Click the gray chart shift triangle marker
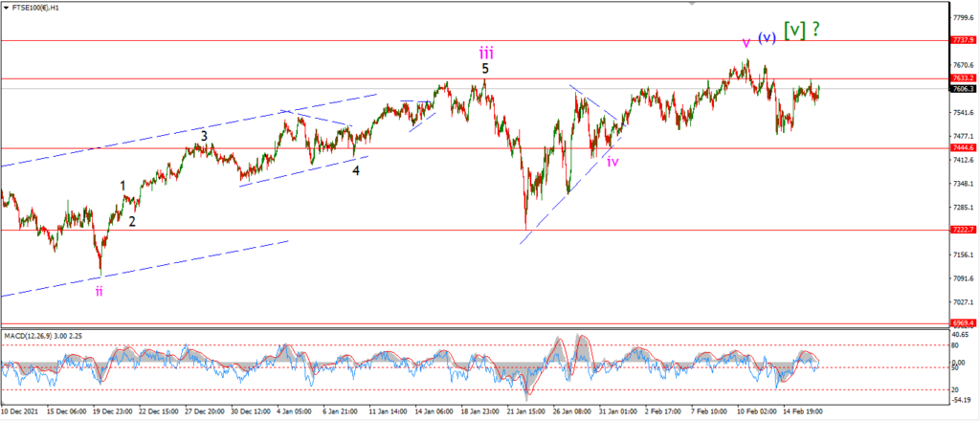This screenshot has width=980, height=421. (691, 4)
